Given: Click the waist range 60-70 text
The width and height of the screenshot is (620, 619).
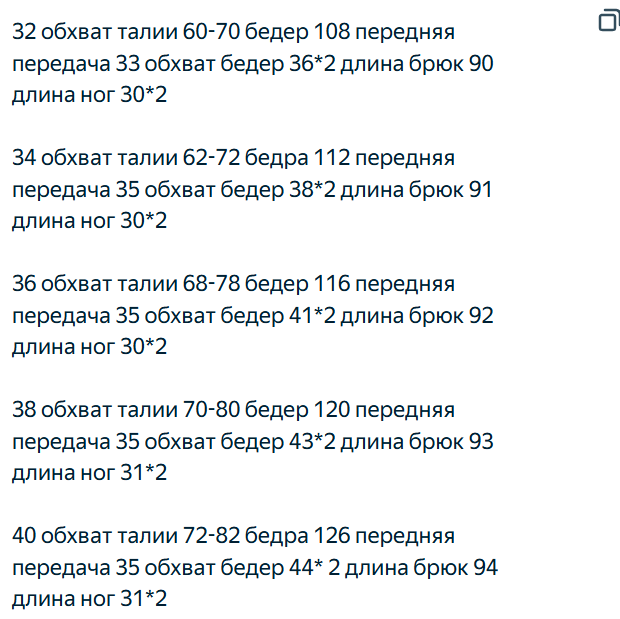Looking at the screenshot, I should point(211,32).
